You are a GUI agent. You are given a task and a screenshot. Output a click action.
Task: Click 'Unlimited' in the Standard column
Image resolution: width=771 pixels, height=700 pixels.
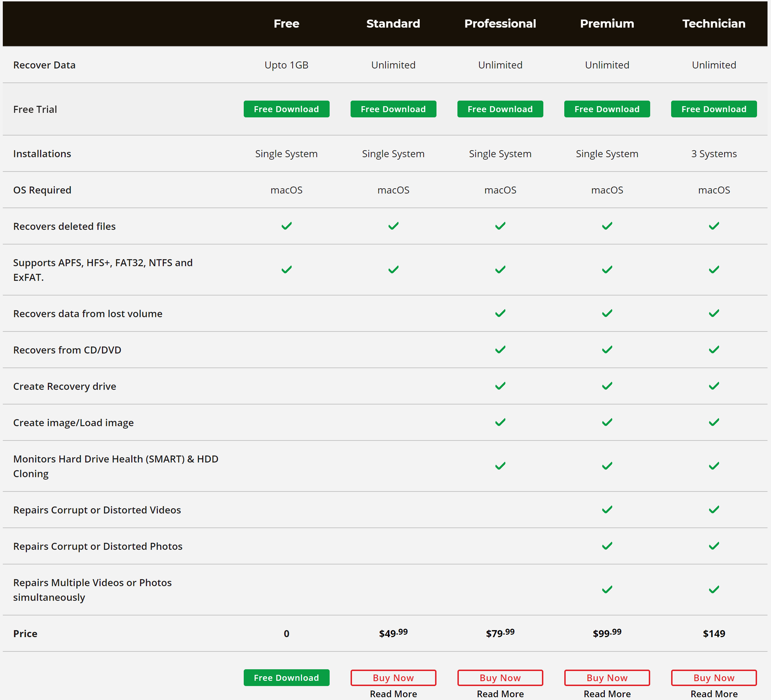click(393, 65)
